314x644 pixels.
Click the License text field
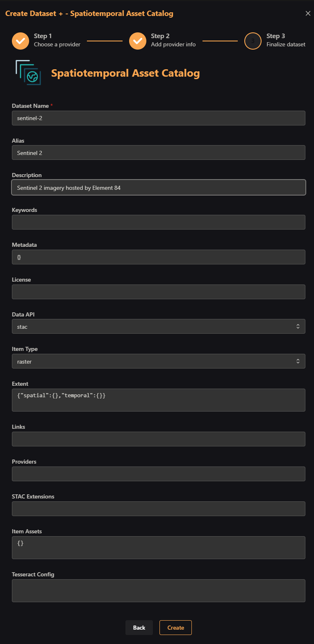tap(159, 292)
